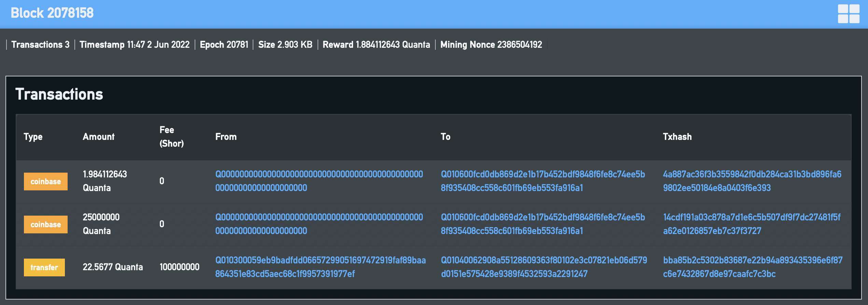This screenshot has width=868, height=305.
Task: Open From address of second coinbase row
Action: pyautogui.click(x=319, y=224)
